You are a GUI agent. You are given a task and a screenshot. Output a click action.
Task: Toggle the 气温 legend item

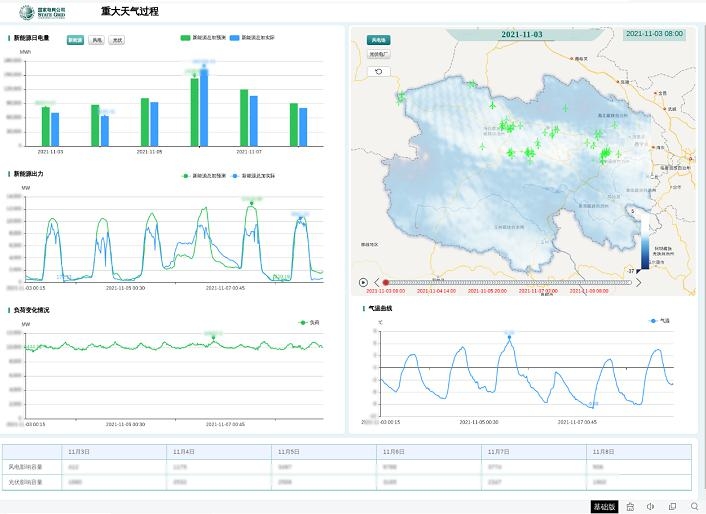tap(660, 320)
